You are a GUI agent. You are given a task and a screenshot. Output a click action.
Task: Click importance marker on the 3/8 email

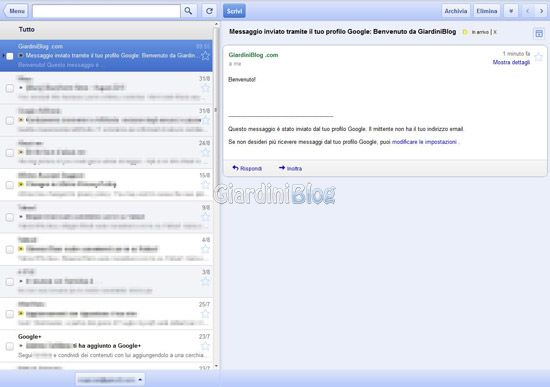(x=21, y=281)
